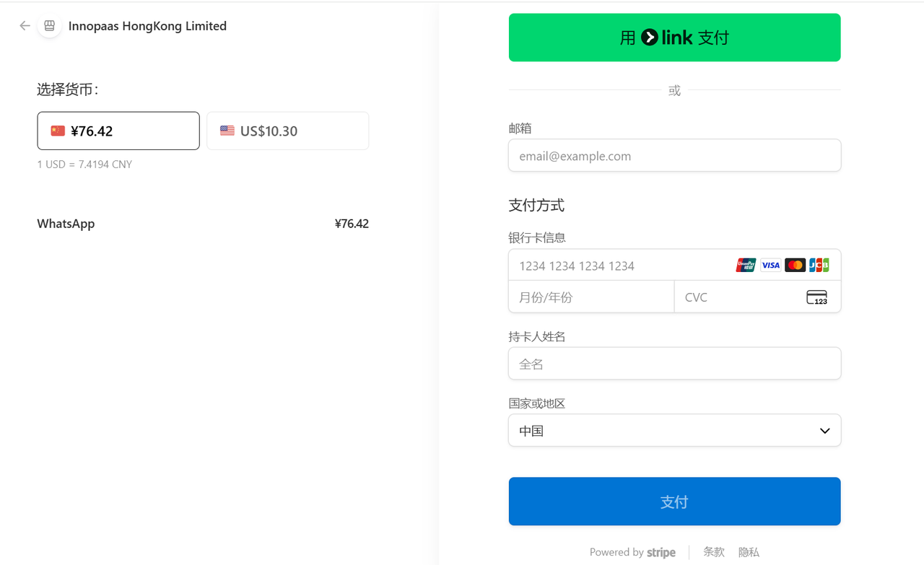Pay with the green Link button
Viewport: 924px width, 565px height.
(x=674, y=38)
